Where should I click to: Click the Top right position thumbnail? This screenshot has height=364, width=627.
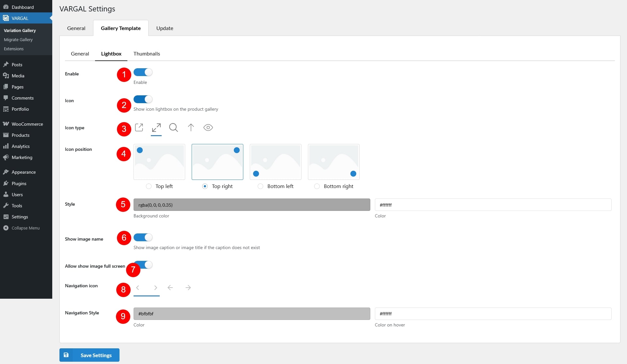click(x=217, y=162)
